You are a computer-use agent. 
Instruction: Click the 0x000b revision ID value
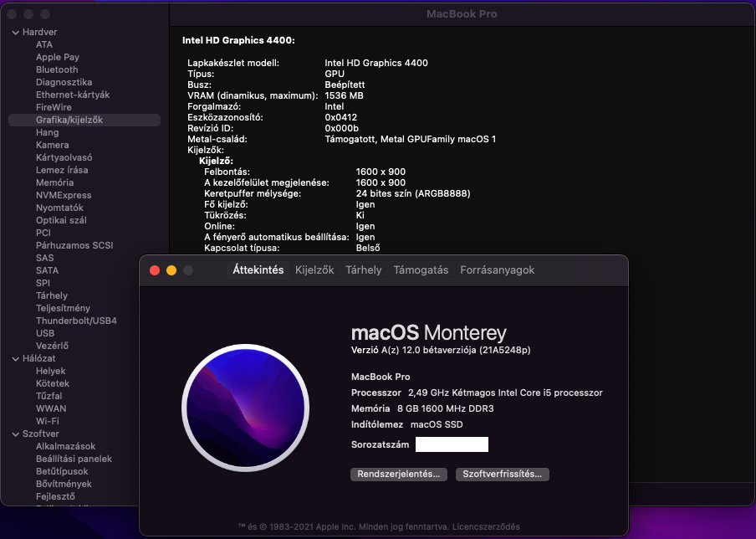tap(341, 128)
